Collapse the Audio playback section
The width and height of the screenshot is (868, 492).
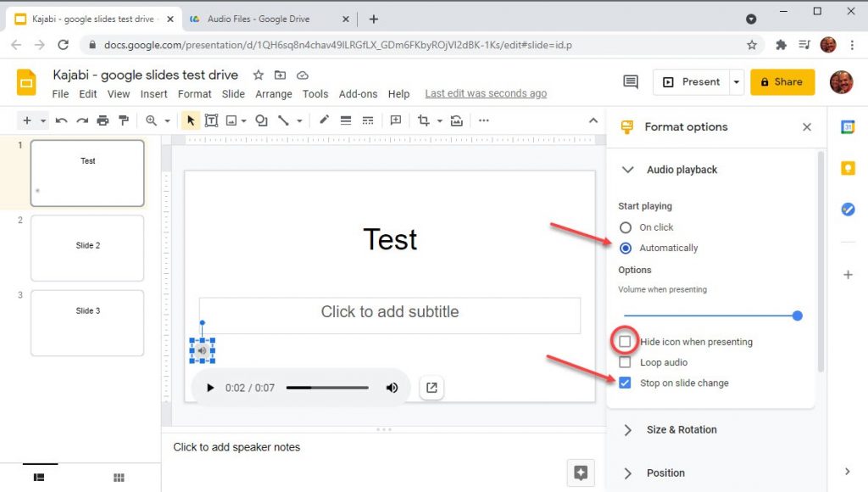point(627,170)
